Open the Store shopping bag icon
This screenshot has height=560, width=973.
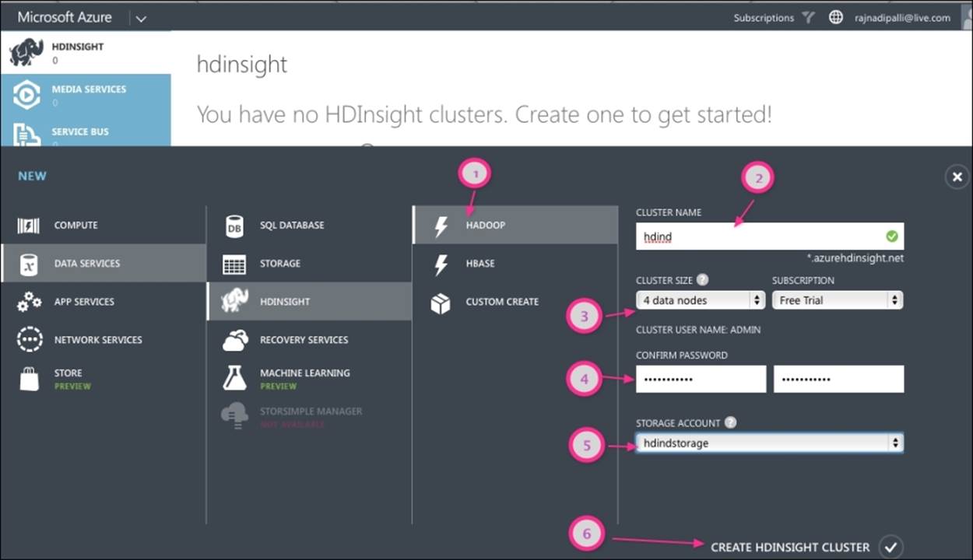29,379
